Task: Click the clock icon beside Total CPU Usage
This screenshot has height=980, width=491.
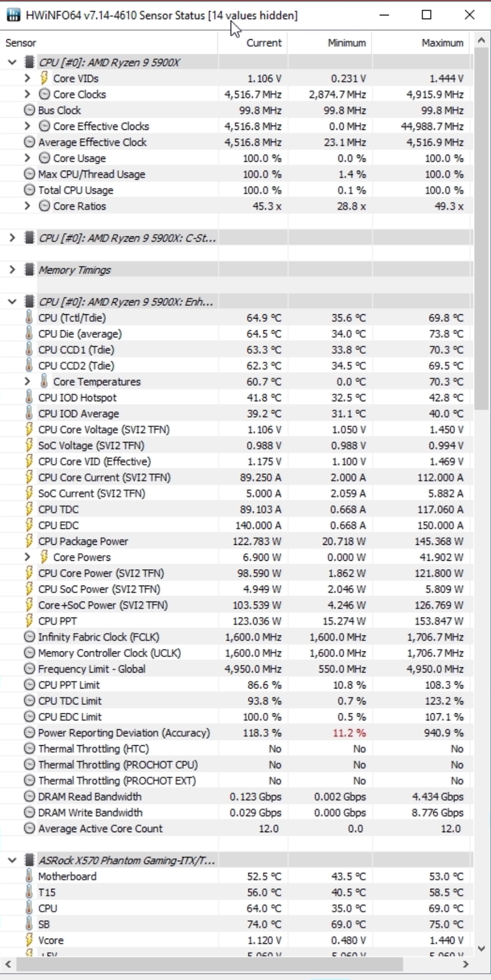Action: click(29, 190)
